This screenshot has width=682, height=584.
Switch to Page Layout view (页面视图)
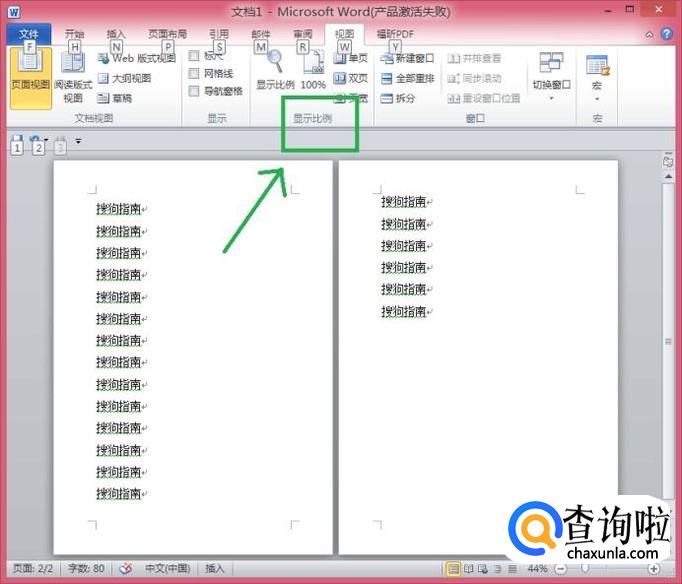click(30, 78)
